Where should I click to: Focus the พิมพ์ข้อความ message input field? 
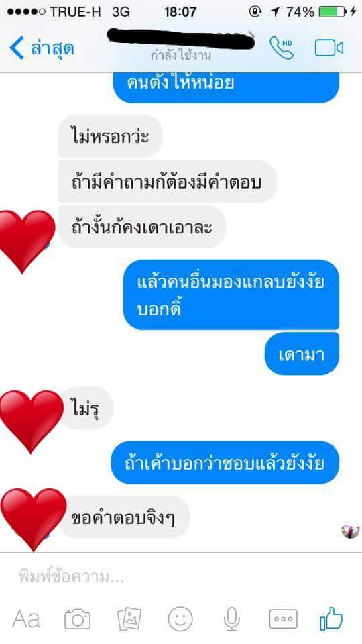point(181,577)
